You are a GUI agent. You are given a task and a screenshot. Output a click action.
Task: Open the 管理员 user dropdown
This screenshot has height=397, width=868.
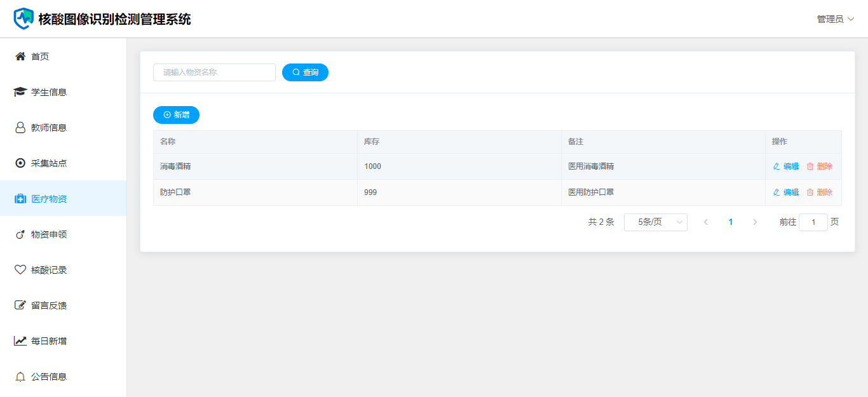(x=835, y=19)
